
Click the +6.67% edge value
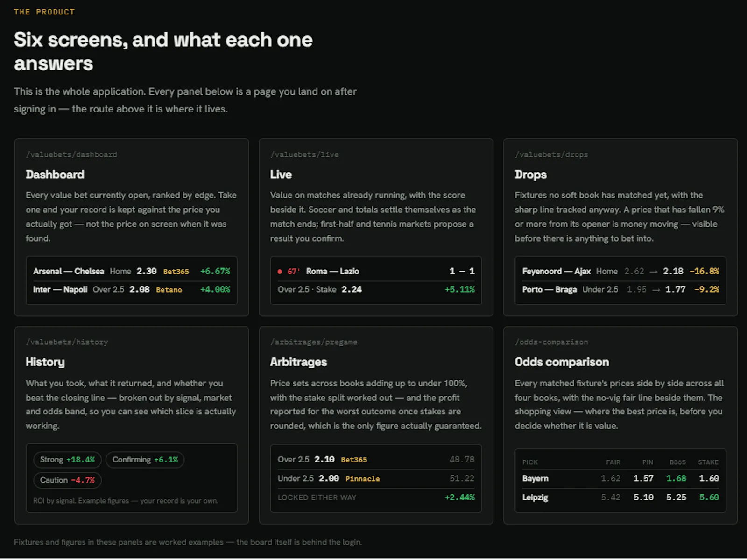215,271
